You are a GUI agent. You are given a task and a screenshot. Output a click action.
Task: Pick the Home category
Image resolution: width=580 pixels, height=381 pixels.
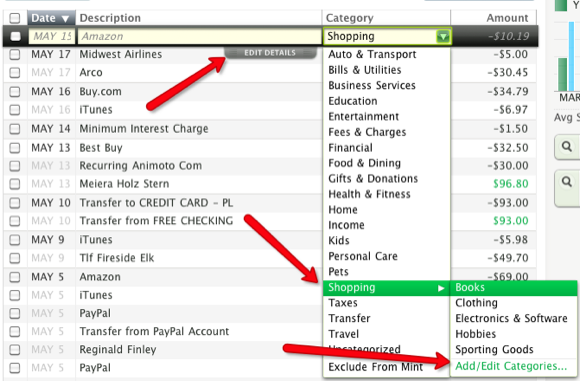343,210
